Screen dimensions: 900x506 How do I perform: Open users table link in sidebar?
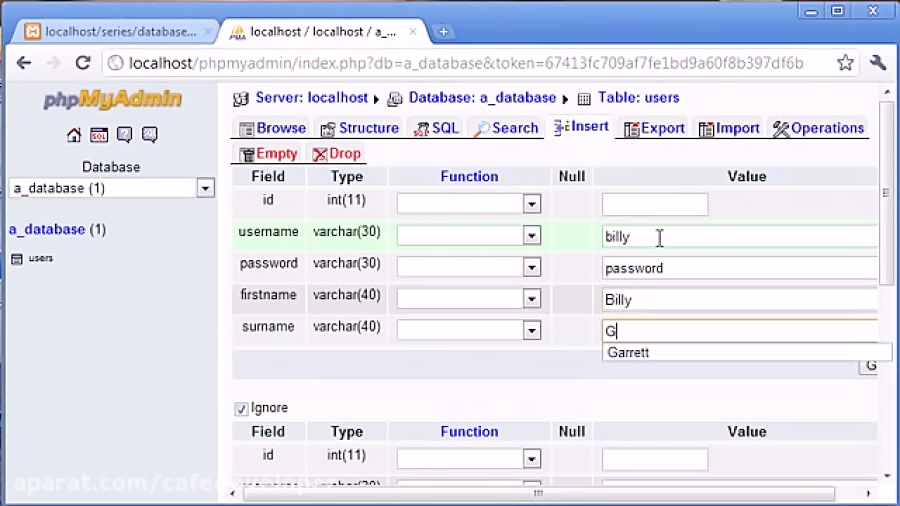(x=41, y=258)
